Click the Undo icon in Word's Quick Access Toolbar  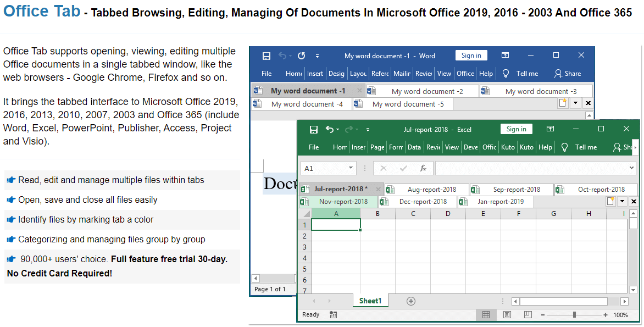tap(283, 55)
